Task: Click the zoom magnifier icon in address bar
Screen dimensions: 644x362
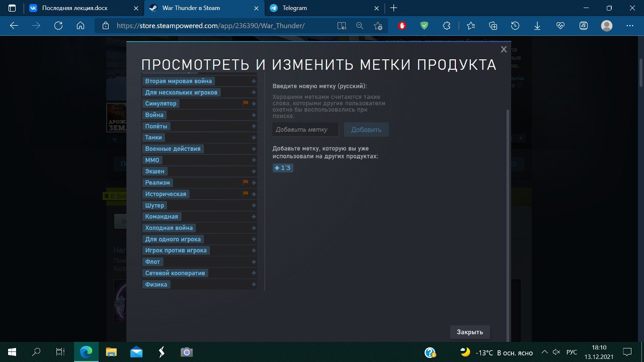Action: point(360,26)
